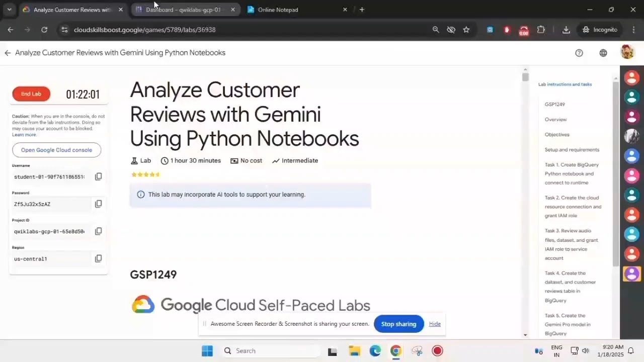644x362 pixels.
Task: Jump to Overview section in outline
Action: pyautogui.click(x=555, y=120)
